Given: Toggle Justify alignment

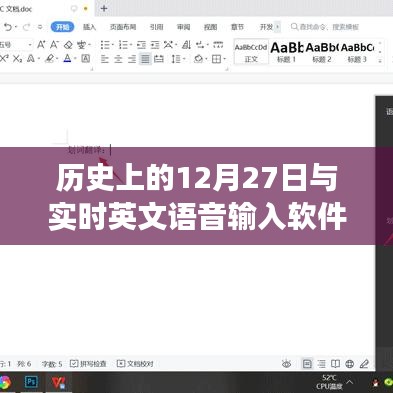Looking at the screenshot, I should [x=145, y=59].
